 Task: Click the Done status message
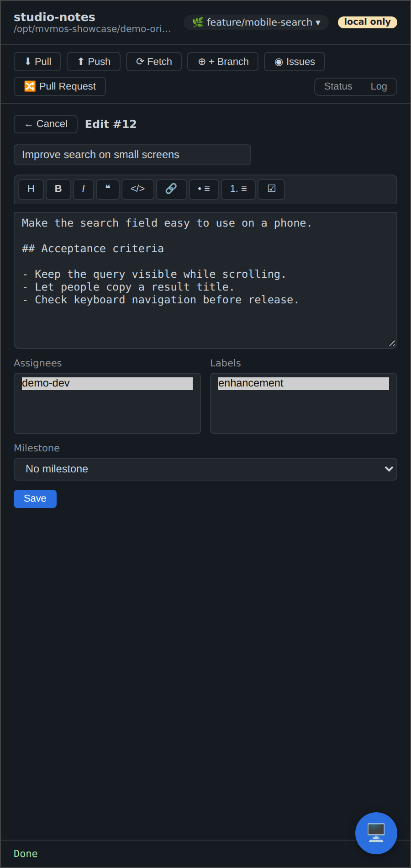point(26,854)
